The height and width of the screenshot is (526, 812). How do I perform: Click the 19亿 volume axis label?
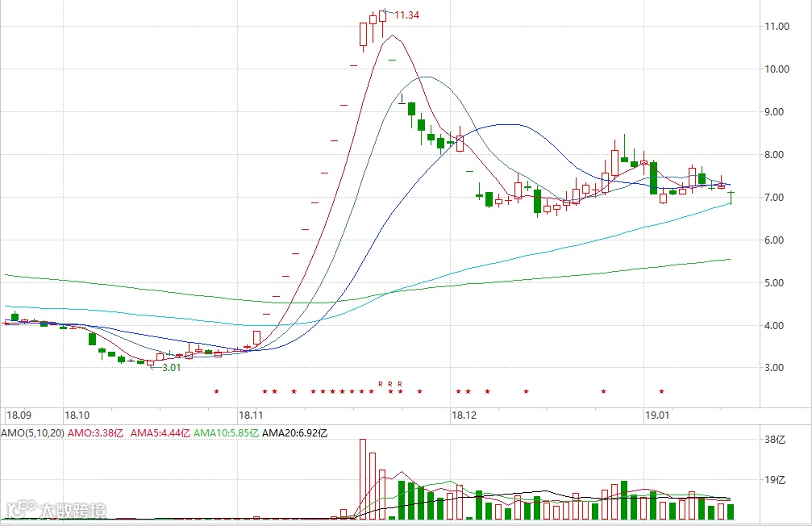coord(775,480)
